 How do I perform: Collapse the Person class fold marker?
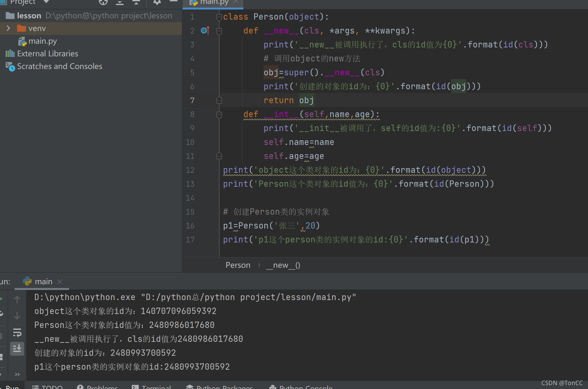point(219,17)
